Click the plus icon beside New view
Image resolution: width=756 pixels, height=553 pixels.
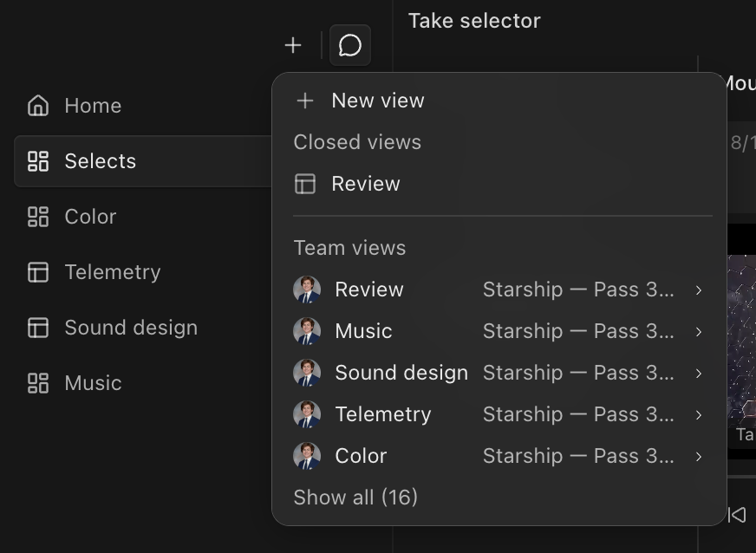[x=305, y=101]
